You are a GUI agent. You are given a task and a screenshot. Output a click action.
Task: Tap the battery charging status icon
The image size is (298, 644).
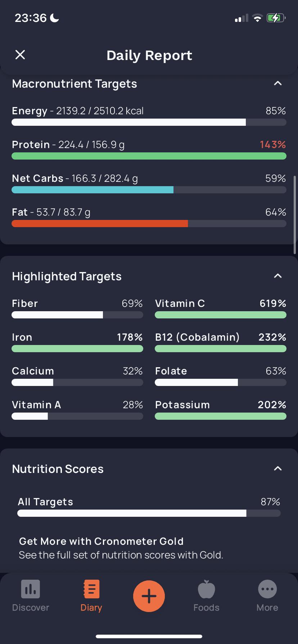(x=276, y=18)
